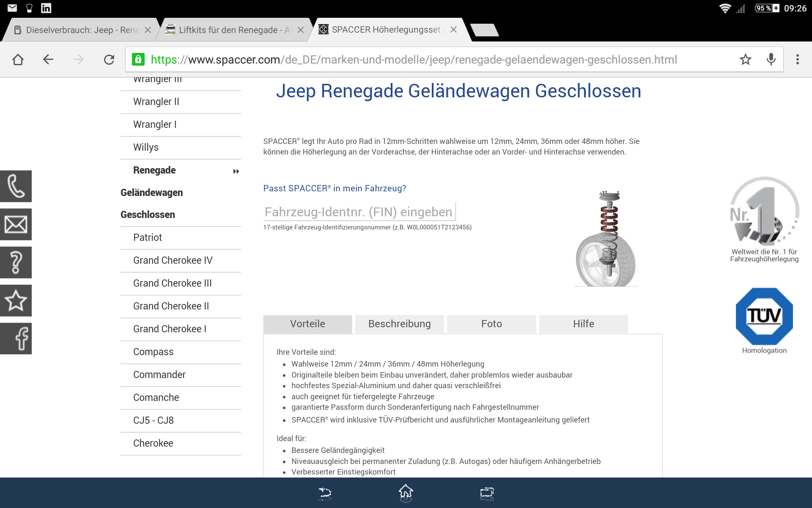The width and height of the screenshot is (812, 508).
Task: Click the phone contact sidebar icon
Action: point(16,186)
